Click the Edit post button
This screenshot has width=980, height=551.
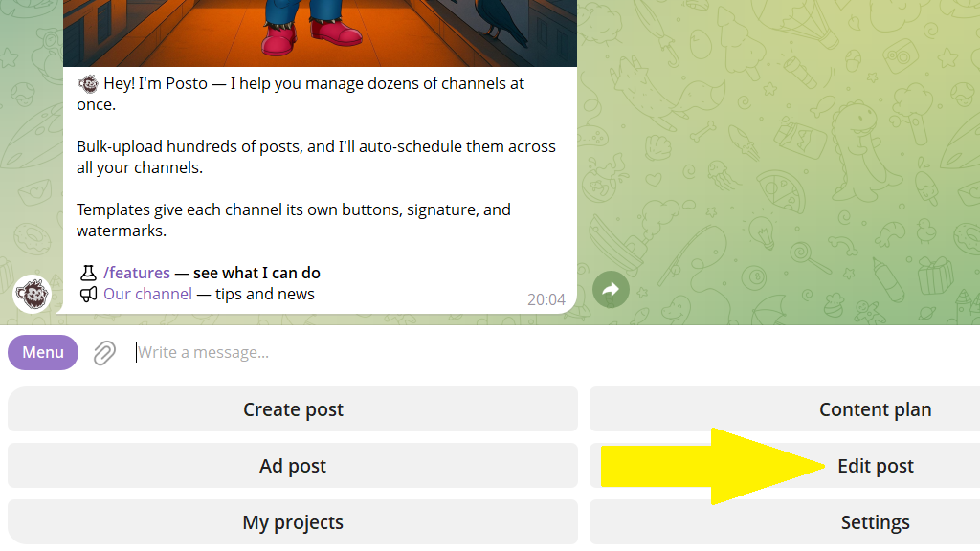(785, 466)
